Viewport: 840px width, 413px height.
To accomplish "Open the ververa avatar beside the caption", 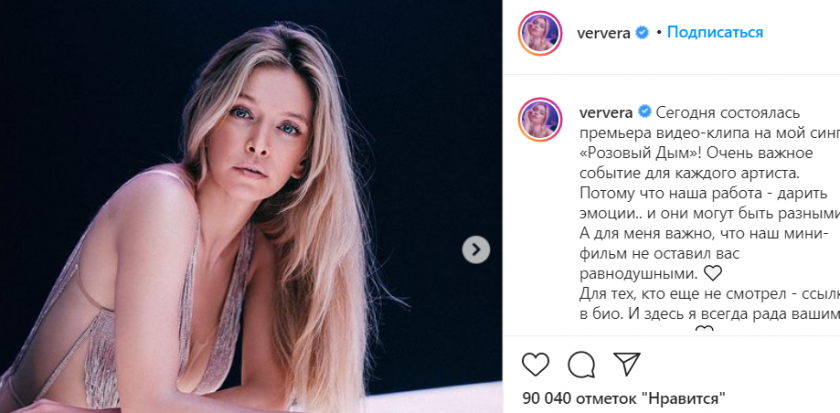I will point(540,119).
